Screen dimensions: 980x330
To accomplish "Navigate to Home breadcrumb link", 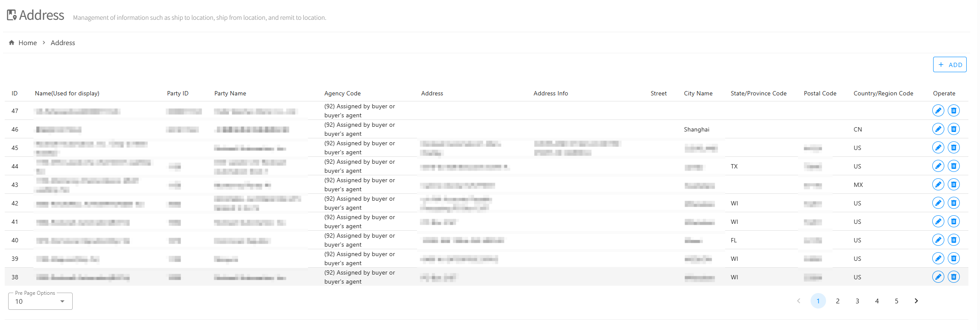I will 28,43.
